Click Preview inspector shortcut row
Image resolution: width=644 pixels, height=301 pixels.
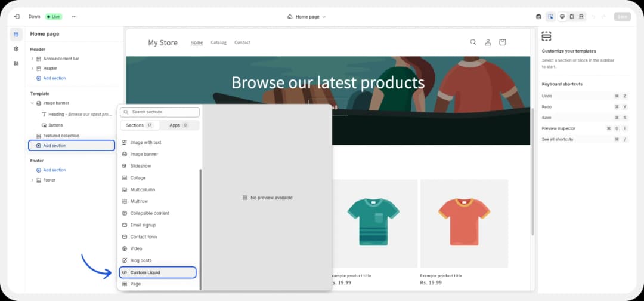[585, 128]
